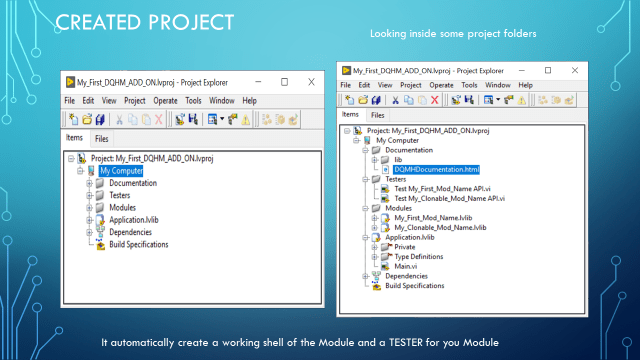
Task: Select Application.lvlib in left window
Action: [133, 220]
